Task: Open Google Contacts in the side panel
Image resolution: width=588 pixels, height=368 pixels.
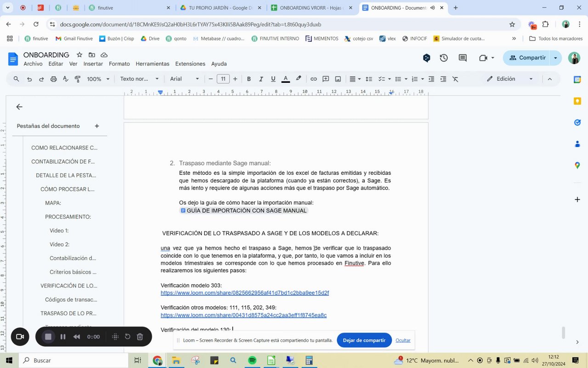Action: [x=577, y=144]
